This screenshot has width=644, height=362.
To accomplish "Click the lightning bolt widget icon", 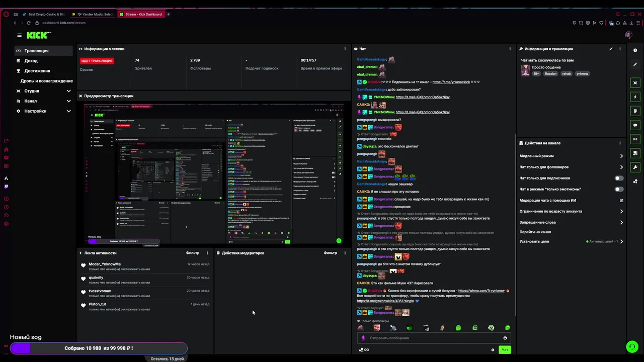I will point(635,97).
